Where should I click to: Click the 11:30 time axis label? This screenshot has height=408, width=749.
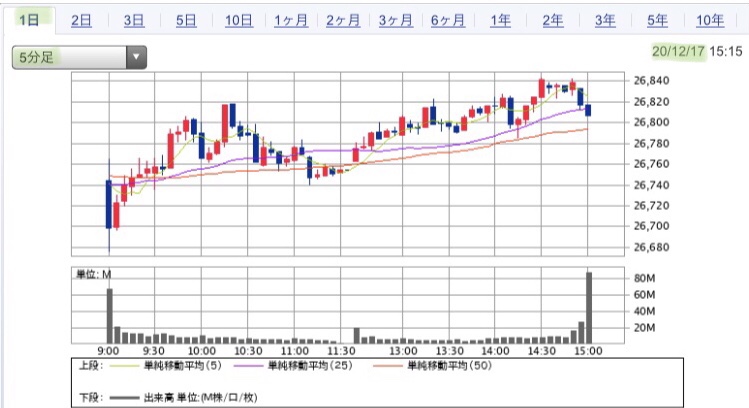click(341, 351)
